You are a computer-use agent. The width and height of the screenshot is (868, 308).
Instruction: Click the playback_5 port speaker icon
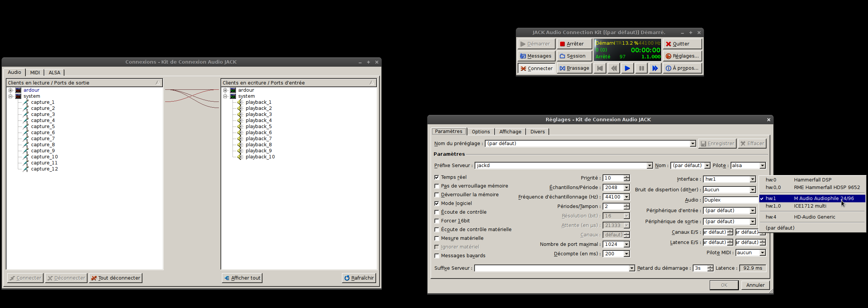pos(240,127)
